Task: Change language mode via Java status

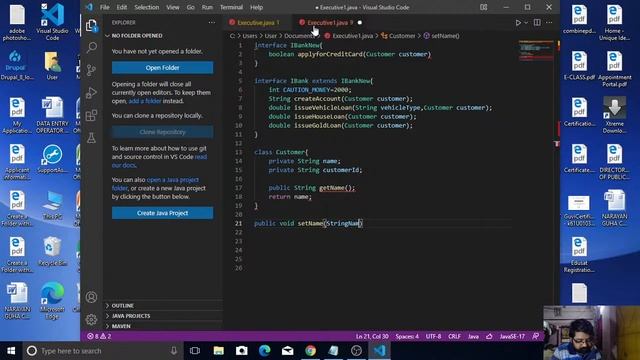Action: (473, 336)
